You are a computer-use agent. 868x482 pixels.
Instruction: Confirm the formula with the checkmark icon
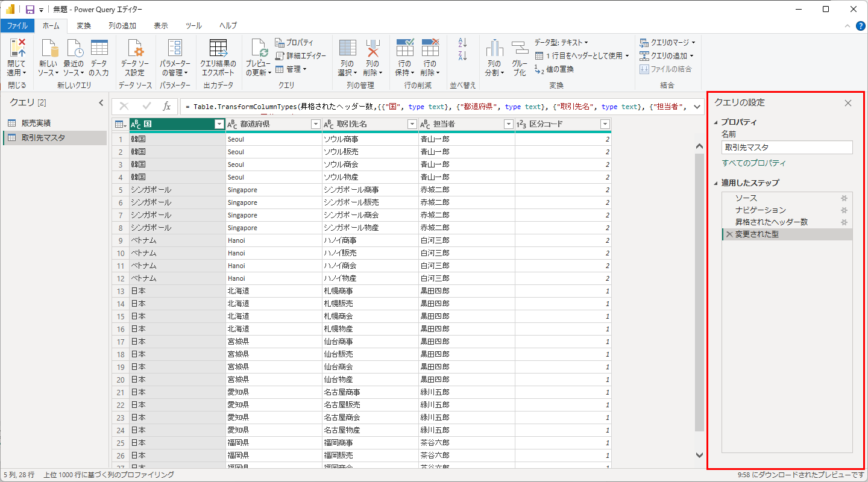pyautogui.click(x=146, y=107)
